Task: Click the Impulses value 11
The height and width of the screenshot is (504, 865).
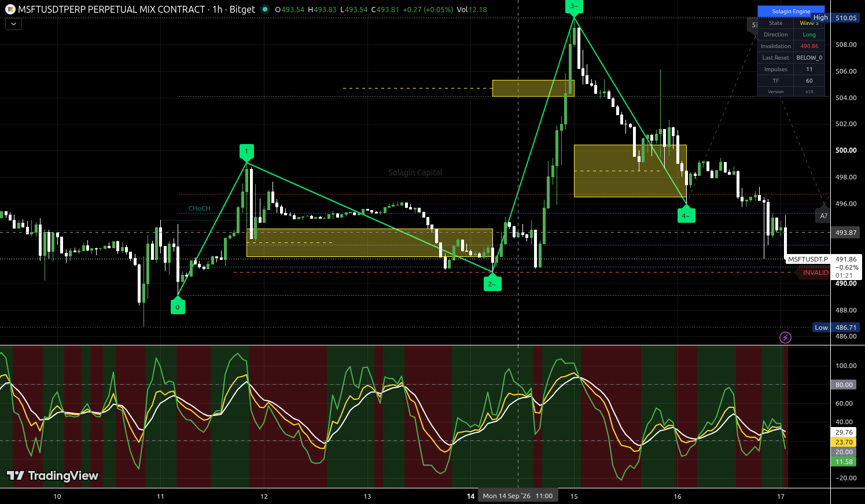Action: pos(809,69)
